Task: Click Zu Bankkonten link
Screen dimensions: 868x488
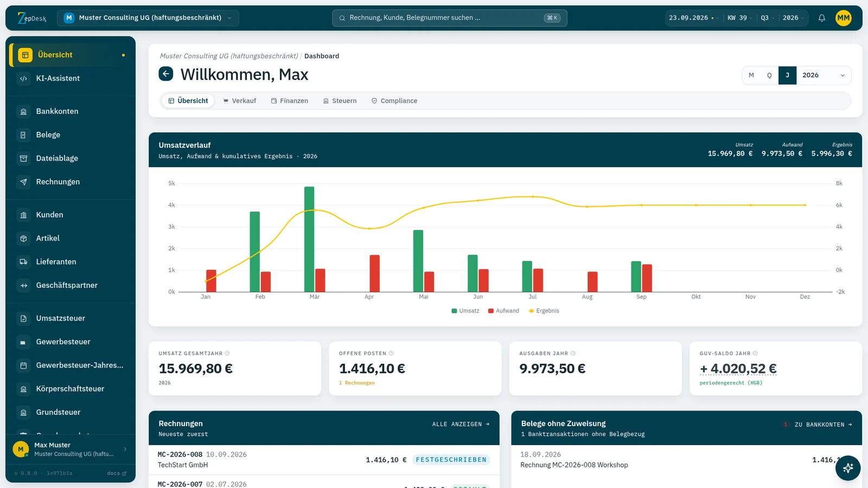Action: click(x=824, y=425)
